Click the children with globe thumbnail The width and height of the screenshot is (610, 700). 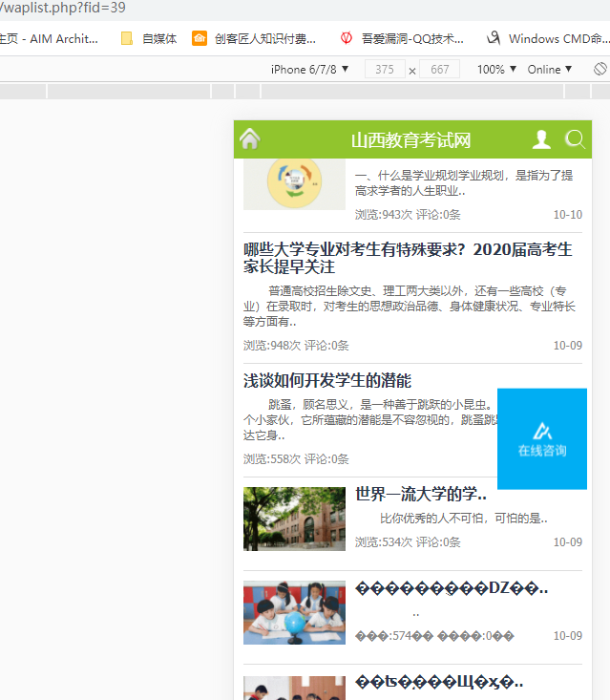click(x=294, y=612)
